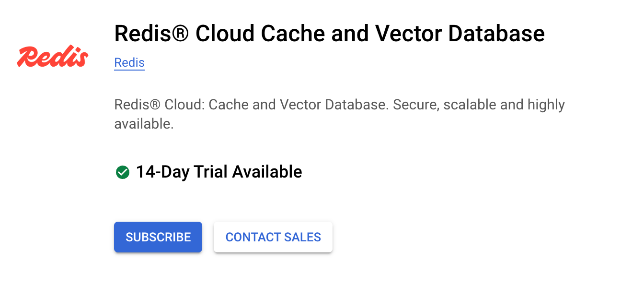The height and width of the screenshot is (286, 644).
Task: Open the Redis publisher link
Action: [129, 63]
